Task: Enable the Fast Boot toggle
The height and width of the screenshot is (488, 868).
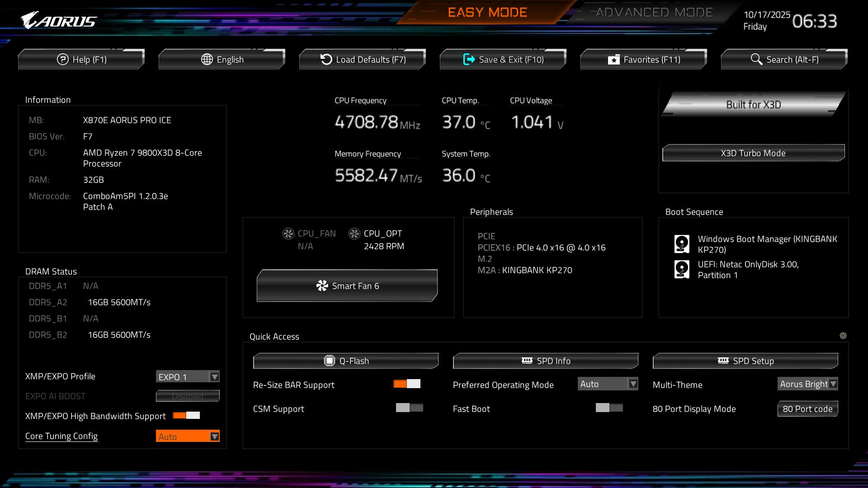Action: [x=609, y=408]
